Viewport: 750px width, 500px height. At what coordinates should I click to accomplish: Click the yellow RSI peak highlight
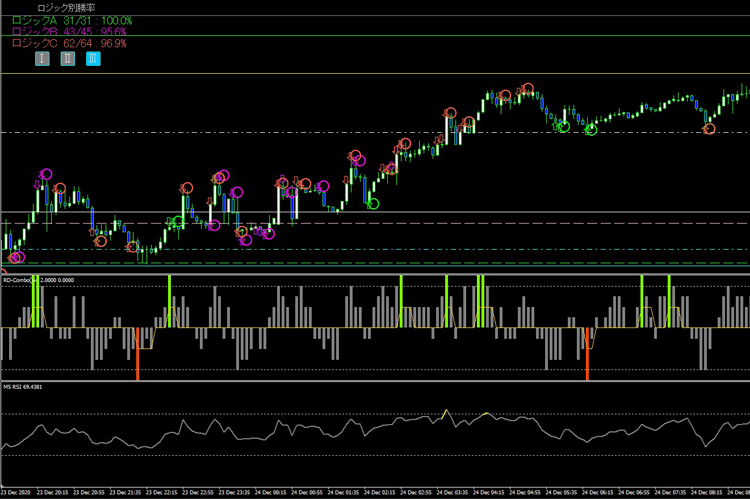pyautogui.click(x=445, y=410)
